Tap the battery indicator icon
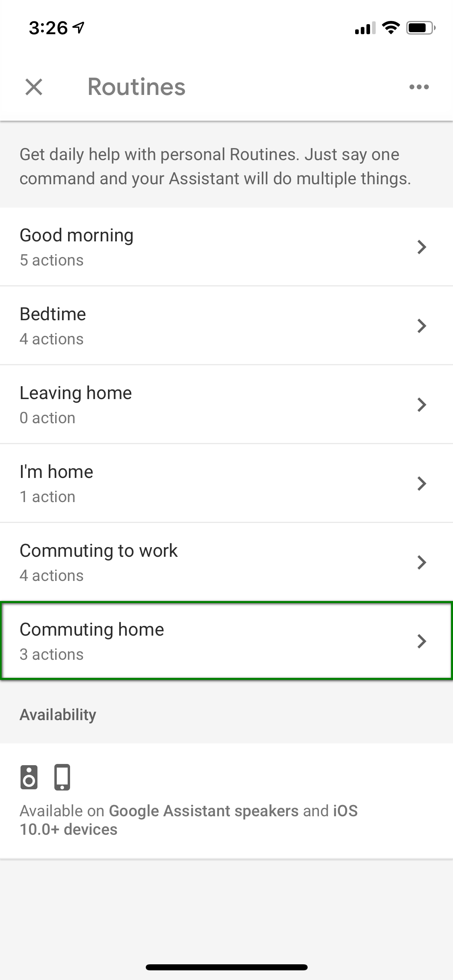Viewport: 453px width, 980px height. point(420,27)
